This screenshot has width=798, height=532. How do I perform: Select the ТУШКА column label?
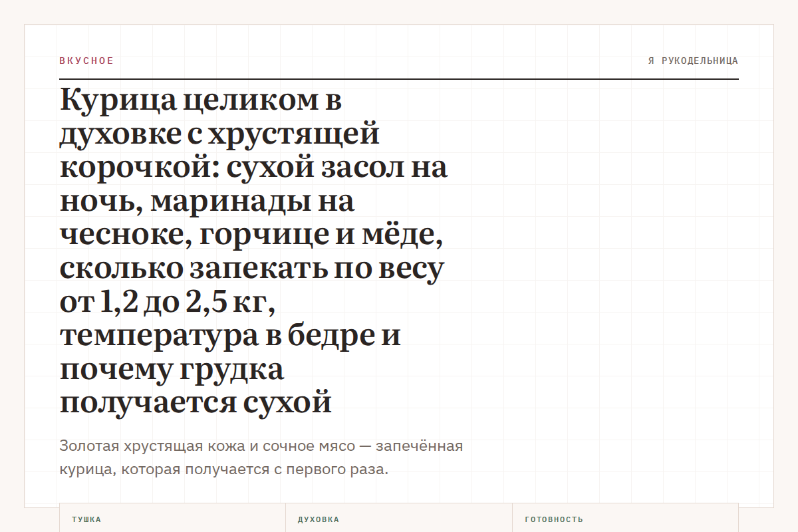(x=86, y=519)
